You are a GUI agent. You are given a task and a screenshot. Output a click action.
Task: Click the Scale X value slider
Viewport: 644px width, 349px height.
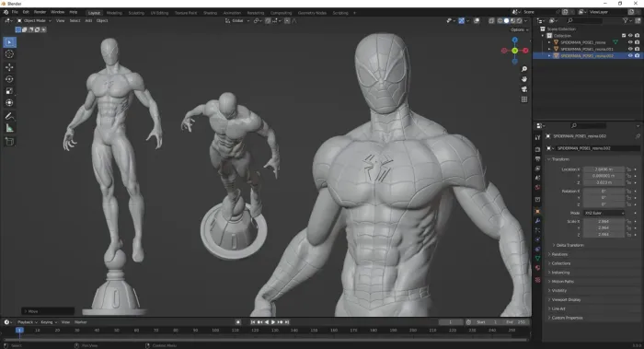604,221
